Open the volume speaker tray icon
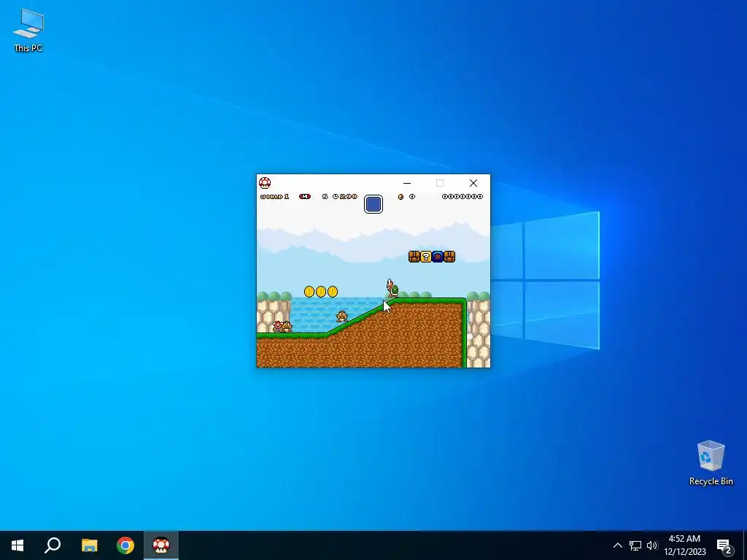747x560 pixels. [x=652, y=545]
